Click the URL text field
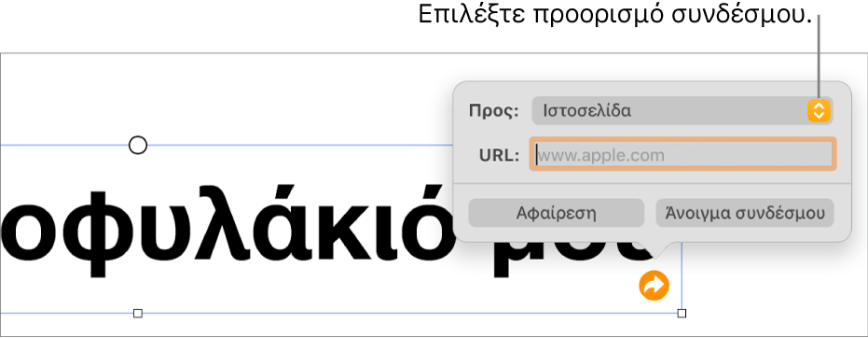Screen dimensions: 868x338 click(x=682, y=155)
